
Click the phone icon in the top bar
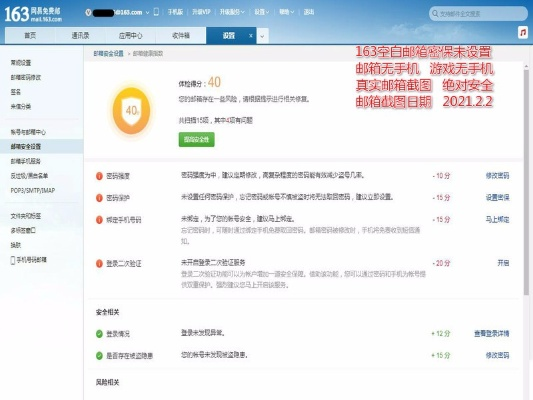point(156,12)
